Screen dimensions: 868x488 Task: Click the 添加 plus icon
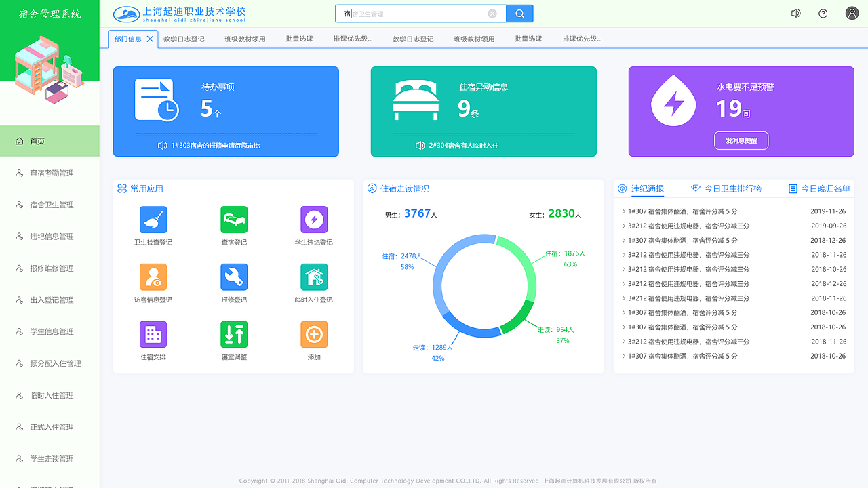[x=313, y=333]
